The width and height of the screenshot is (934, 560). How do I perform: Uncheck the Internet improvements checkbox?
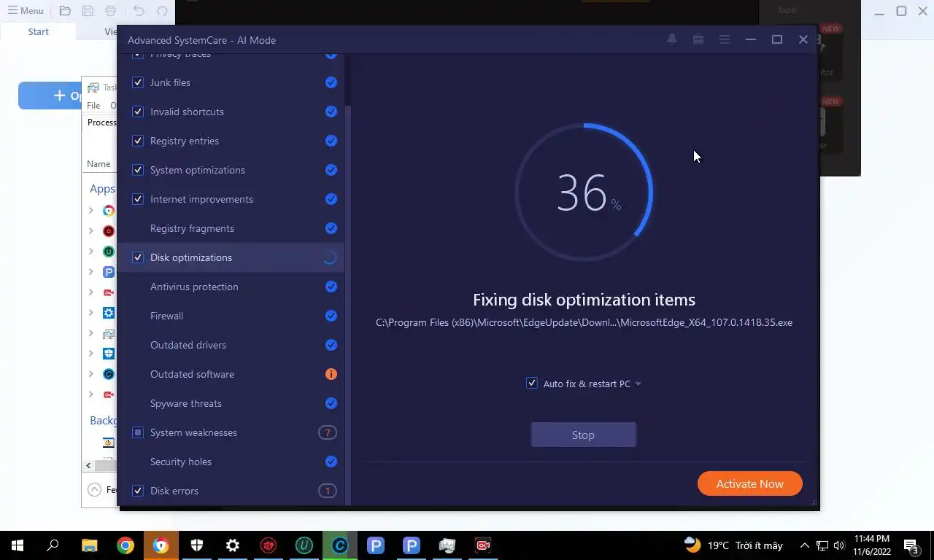pyautogui.click(x=138, y=199)
